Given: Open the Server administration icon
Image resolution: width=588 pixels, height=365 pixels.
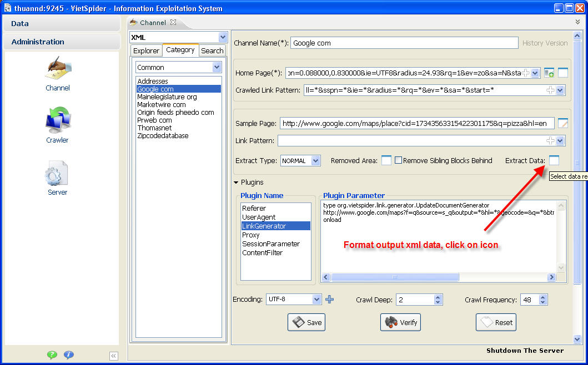Looking at the screenshot, I should point(57,174).
